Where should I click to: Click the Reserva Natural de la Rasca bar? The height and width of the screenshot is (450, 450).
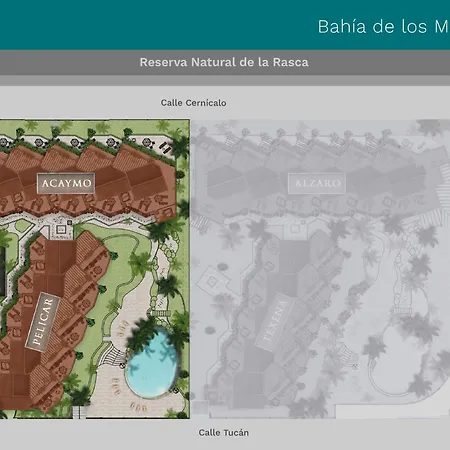(x=225, y=62)
